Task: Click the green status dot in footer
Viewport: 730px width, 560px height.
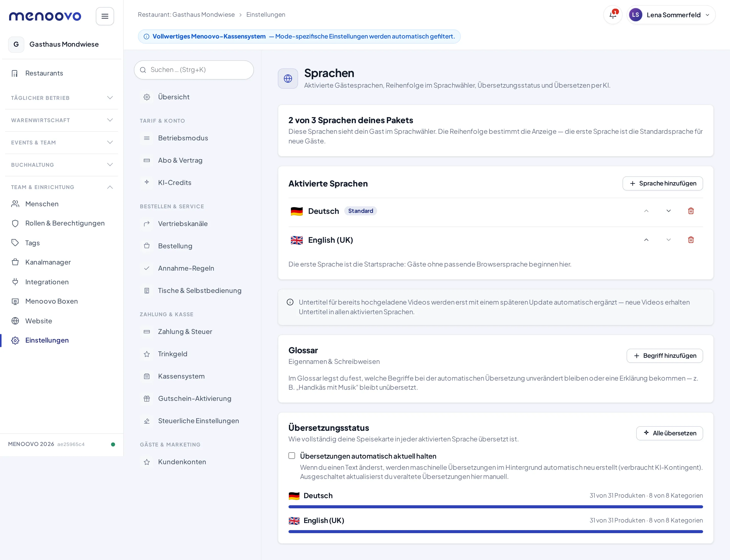Action: click(113, 444)
